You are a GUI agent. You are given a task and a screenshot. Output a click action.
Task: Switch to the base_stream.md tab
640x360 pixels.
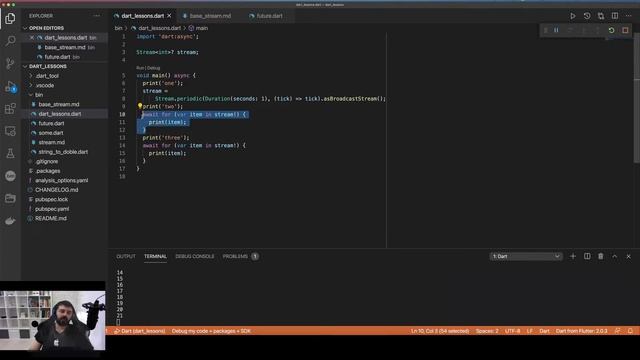point(210,16)
